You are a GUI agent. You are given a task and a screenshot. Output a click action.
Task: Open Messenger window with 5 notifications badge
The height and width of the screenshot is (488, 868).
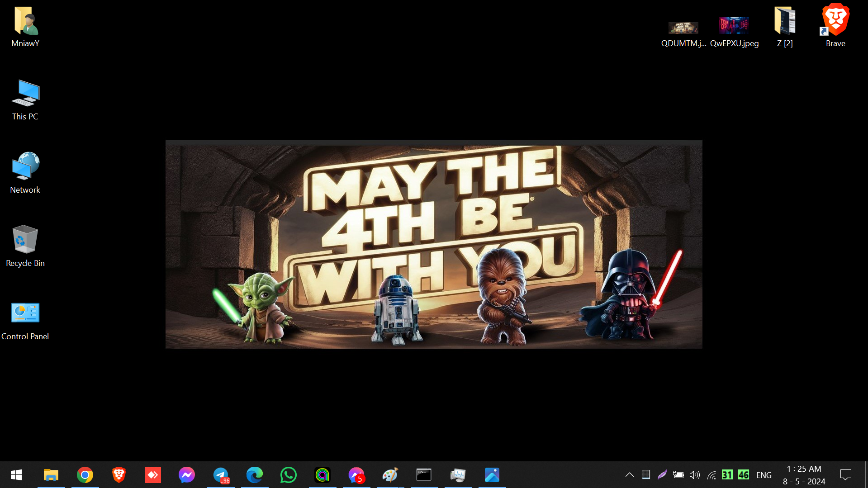pyautogui.click(x=356, y=475)
